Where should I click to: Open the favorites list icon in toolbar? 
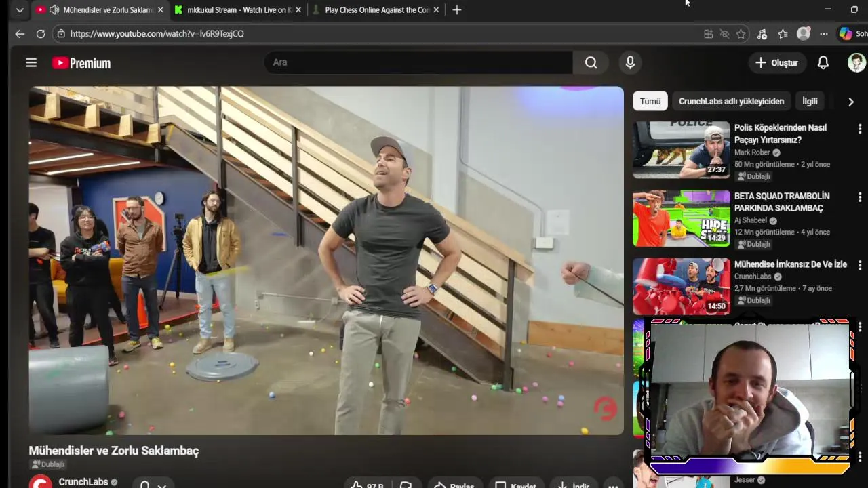pyautogui.click(x=783, y=34)
